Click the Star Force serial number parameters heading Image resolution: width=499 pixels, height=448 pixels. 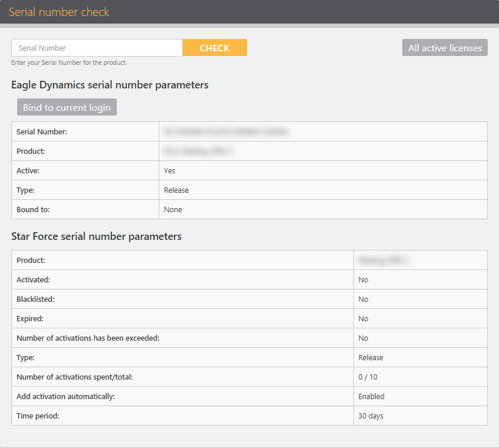point(96,236)
